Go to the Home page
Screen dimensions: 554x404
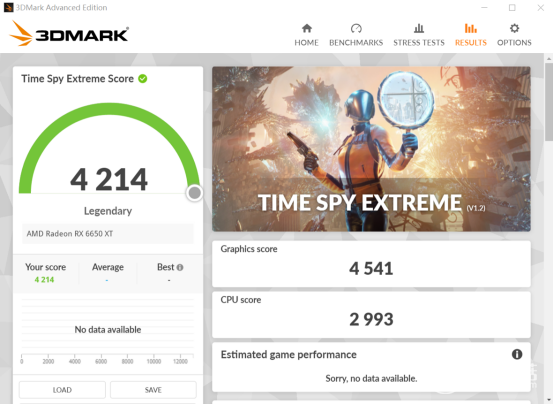(306, 35)
